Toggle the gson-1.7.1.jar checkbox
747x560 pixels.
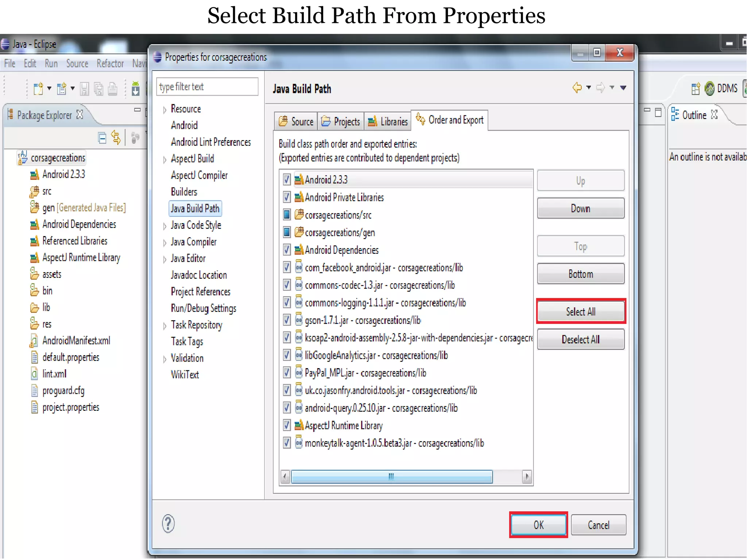tap(287, 320)
